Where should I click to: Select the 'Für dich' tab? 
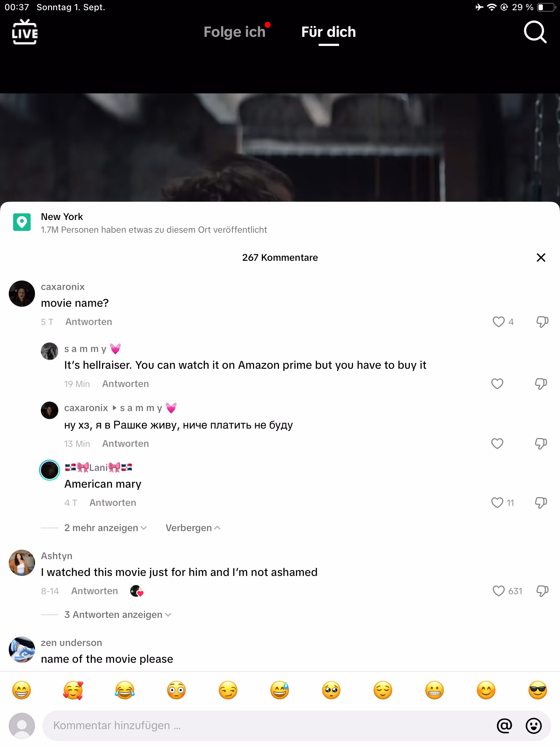click(x=328, y=32)
